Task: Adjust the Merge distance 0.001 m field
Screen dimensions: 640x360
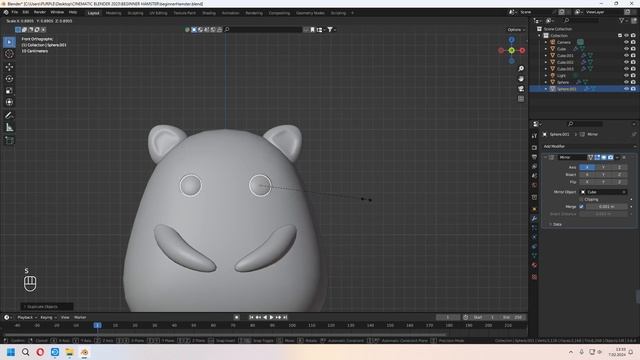Action: tap(607, 207)
